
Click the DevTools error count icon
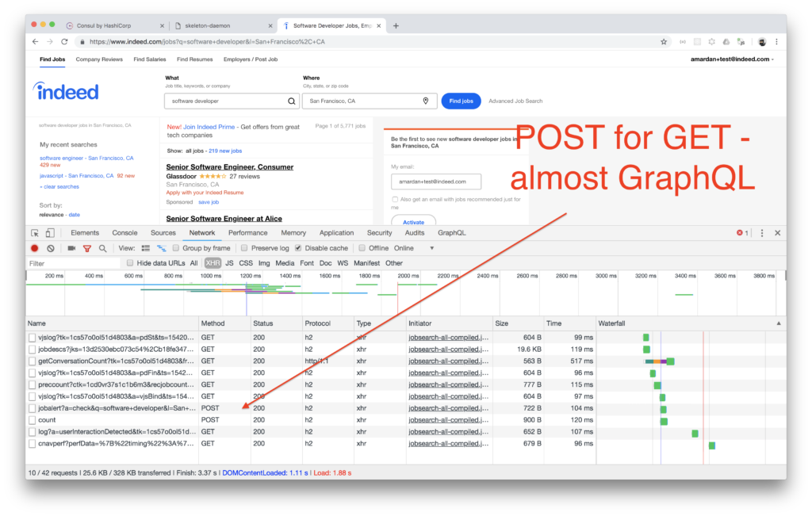(x=742, y=233)
